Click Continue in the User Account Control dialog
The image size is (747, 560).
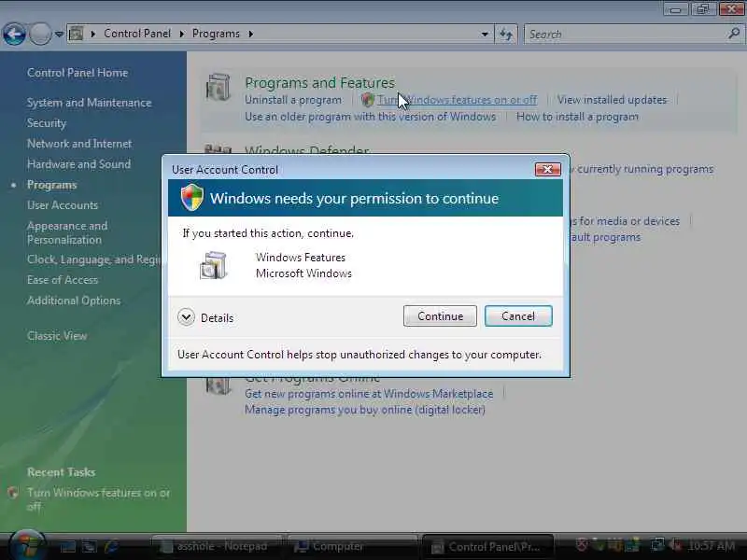[x=440, y=316]
